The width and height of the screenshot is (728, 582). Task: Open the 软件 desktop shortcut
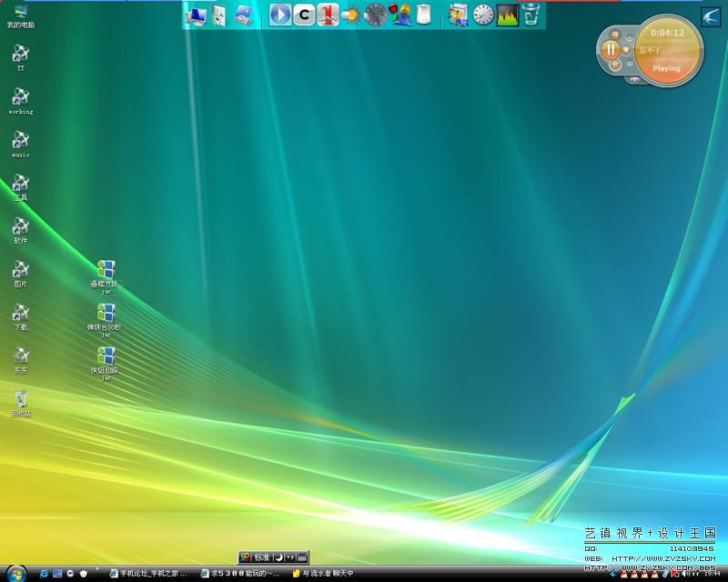point(20,231)
